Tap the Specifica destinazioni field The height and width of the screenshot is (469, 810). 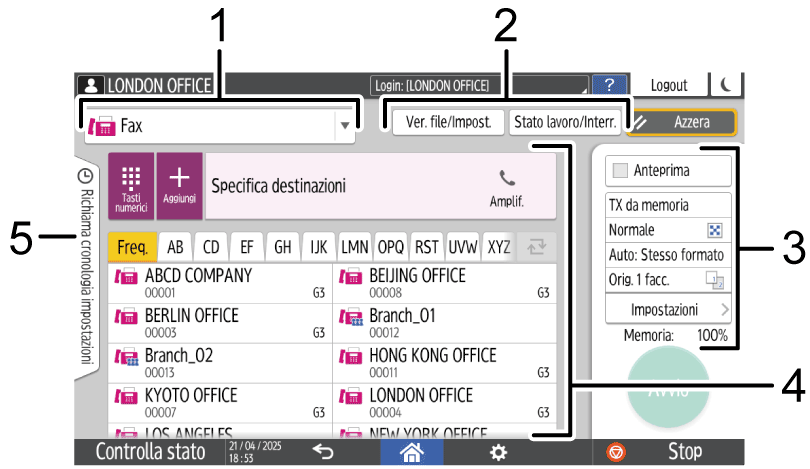[x=381, y=186]
